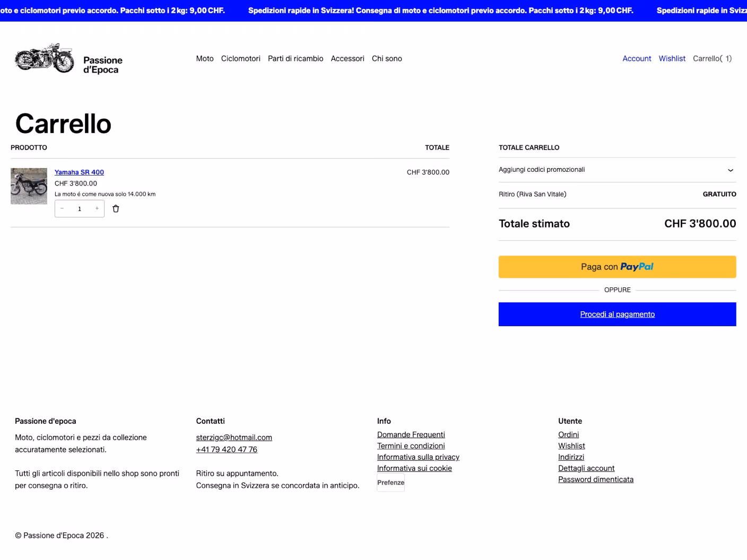The height and width of the screenshot is (560, 747).
Task: Open Ordini in the Utente footer
Action: pos(568,435)
